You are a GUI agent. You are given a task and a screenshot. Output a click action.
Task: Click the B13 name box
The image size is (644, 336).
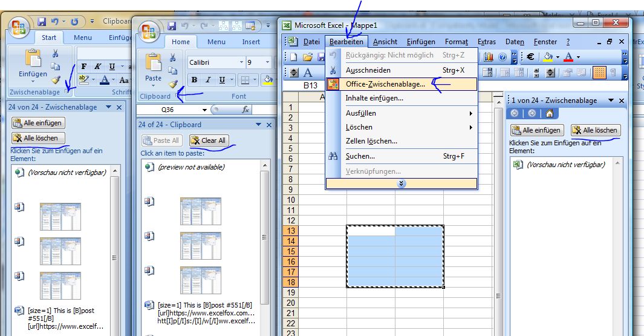(x=310, y=85)
